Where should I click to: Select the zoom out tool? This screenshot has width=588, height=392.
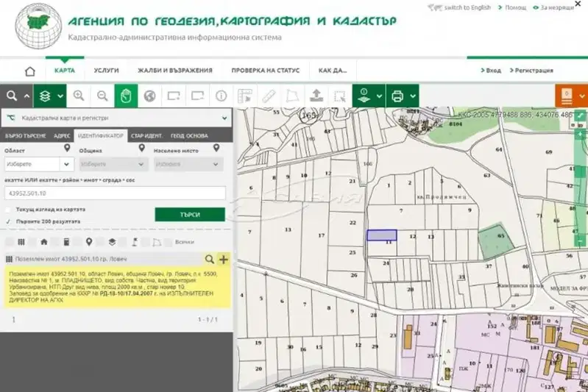click(x=102, y=96)
